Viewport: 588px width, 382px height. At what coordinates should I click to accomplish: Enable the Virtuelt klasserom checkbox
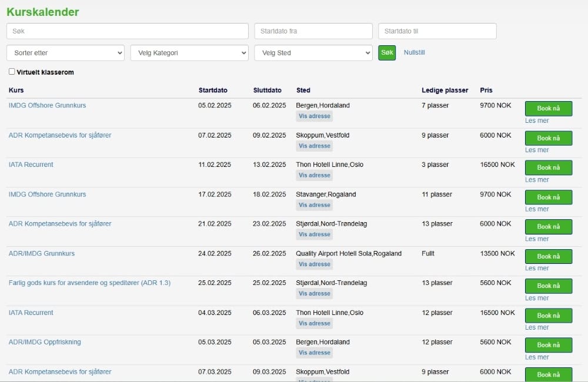12,72
